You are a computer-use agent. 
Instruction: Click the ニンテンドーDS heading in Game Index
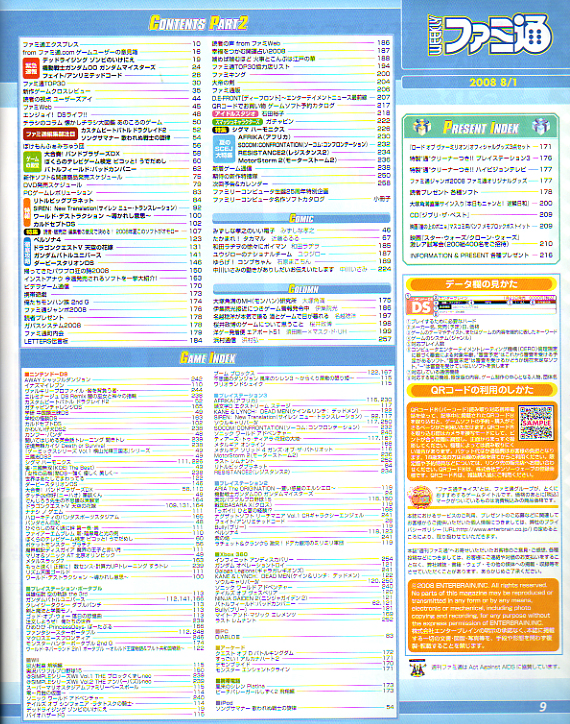coord(47,374)
